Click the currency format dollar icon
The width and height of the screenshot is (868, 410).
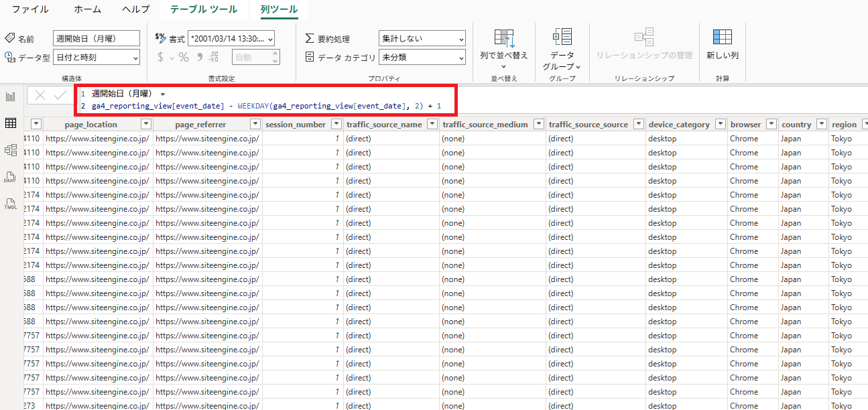[x=160, y=58]
